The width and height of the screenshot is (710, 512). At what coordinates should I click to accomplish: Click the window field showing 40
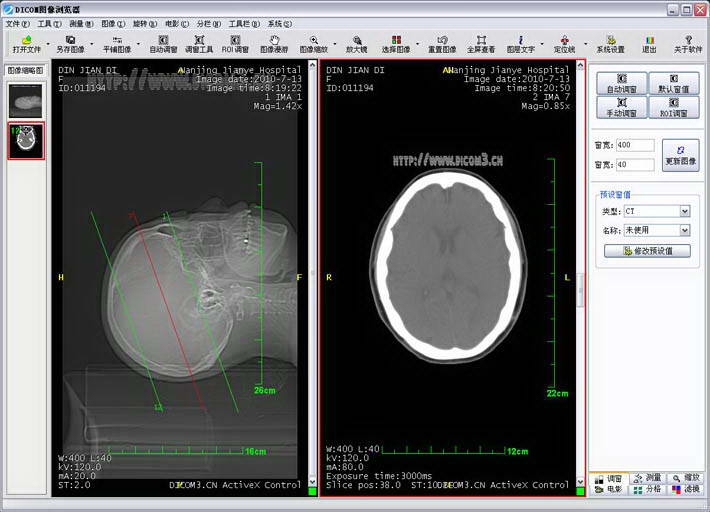tap(635, 164)
